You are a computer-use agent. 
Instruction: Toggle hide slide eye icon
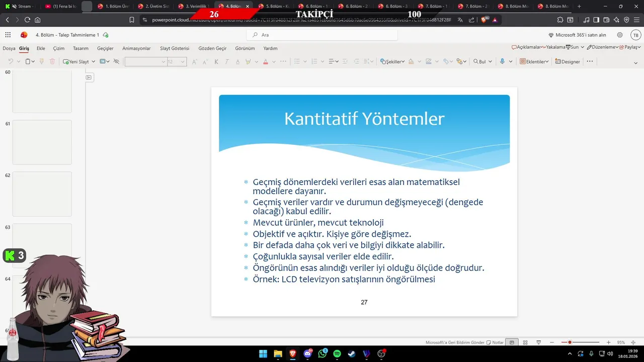[116, 61]
